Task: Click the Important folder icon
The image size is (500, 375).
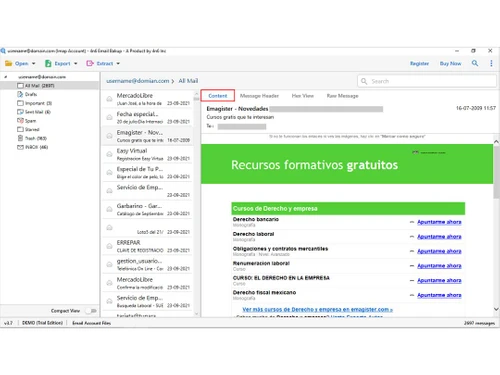Action: 20,103
